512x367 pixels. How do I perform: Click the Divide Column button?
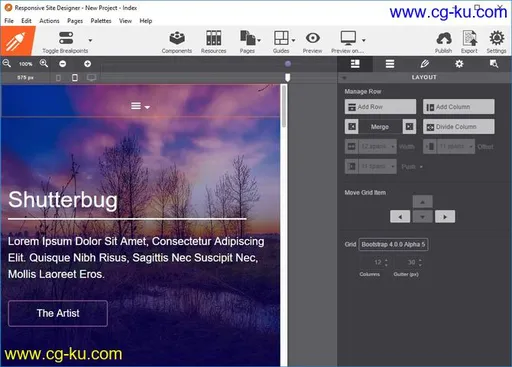point(458,127)
